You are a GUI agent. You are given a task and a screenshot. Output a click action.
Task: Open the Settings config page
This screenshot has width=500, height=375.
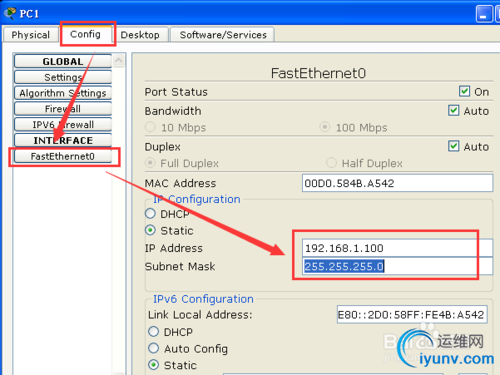63,77
